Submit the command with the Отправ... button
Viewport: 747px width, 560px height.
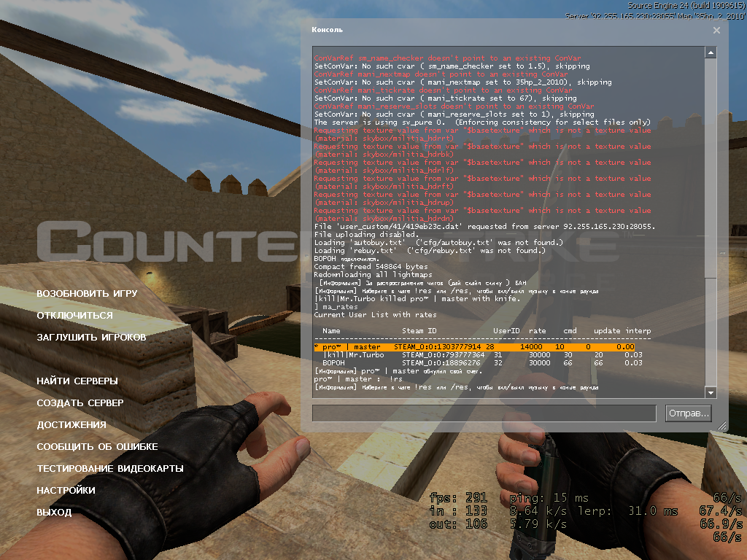pos(689,413)
